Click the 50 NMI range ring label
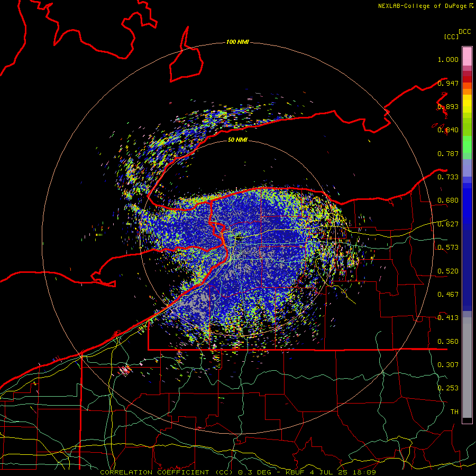 point(237,140)
